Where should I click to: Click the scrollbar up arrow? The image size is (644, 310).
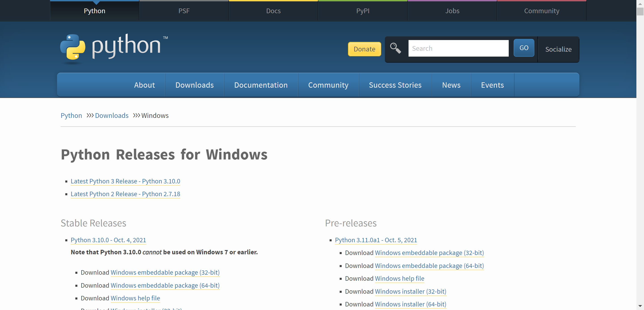(640, 4)
